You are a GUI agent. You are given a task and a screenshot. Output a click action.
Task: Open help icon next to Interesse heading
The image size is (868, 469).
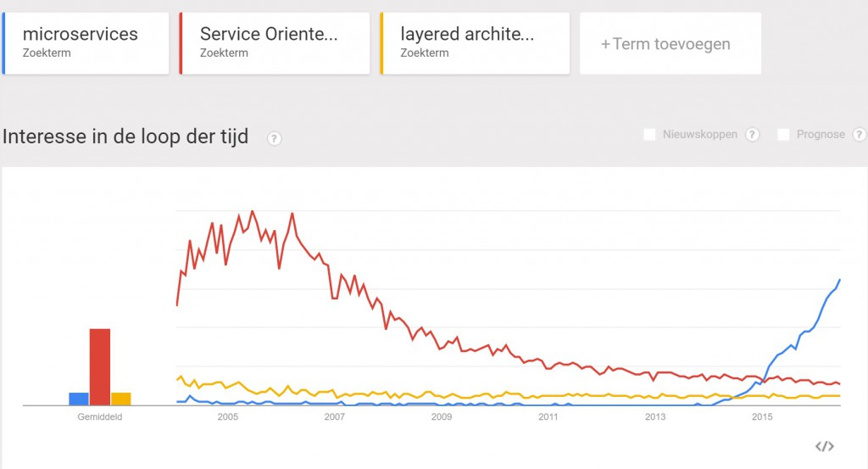(x=274, y=138)
